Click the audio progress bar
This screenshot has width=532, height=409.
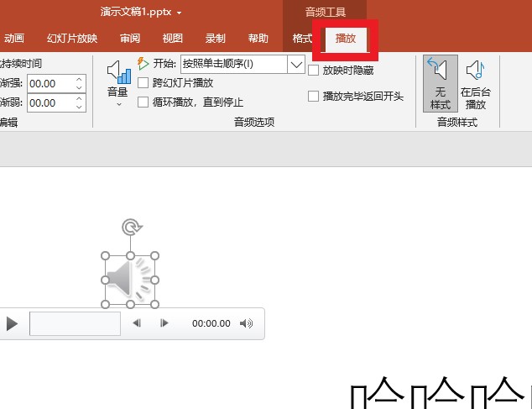pos(75,323)
